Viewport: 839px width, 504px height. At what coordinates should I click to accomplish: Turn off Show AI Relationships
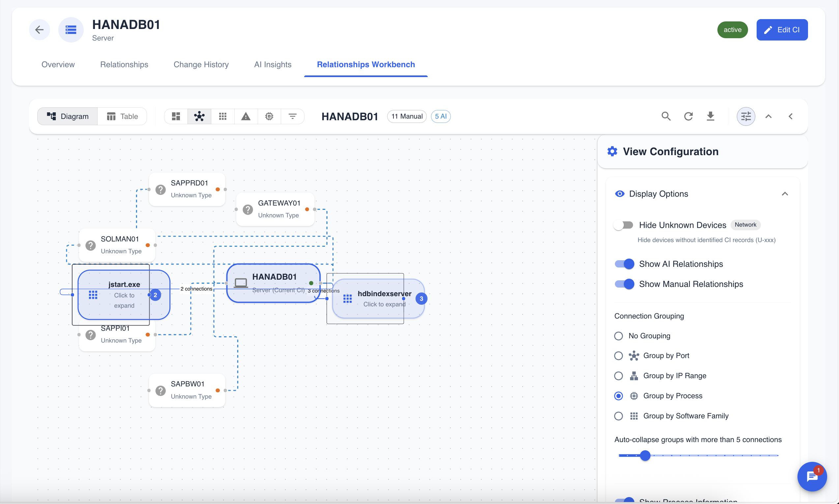click(624, 264)
